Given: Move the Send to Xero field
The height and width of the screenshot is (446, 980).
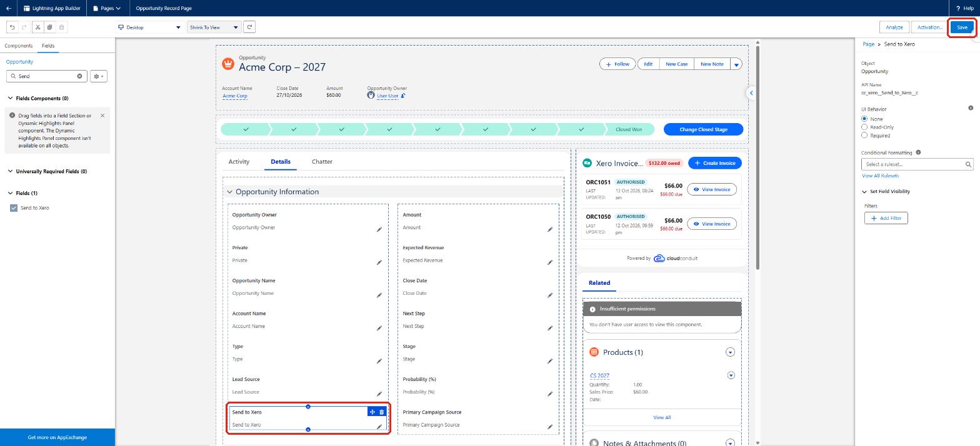Looking at the screenshot, I should click(x=372, y=412).
